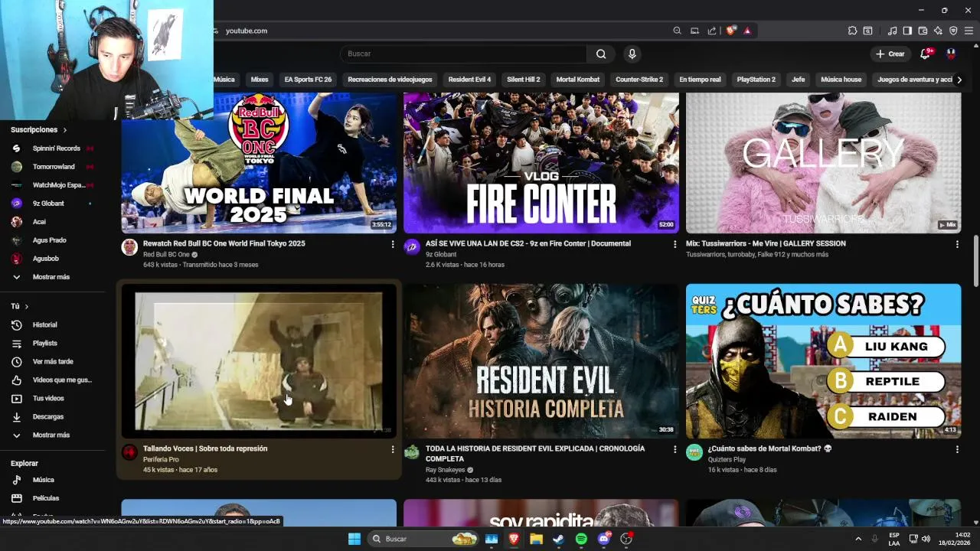Screen dimensions: 980x551
Task: Open options menu for Mortal Kombat quiz video
Action: (957, 449)
